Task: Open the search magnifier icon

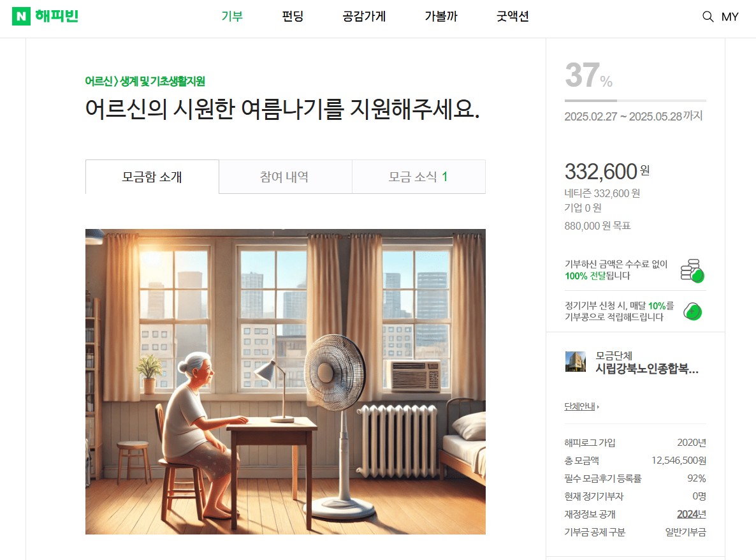Action: (x=708, y=17)
